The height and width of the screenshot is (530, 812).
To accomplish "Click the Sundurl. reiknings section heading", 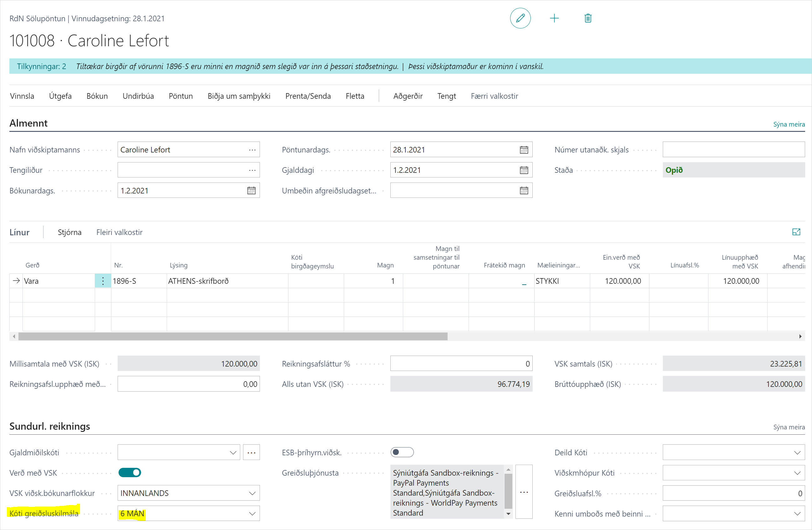I will click(50, 426).
